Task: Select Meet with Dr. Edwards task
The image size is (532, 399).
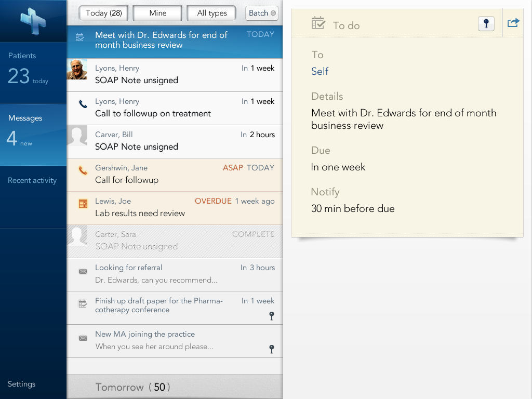Action: (175, 42)
